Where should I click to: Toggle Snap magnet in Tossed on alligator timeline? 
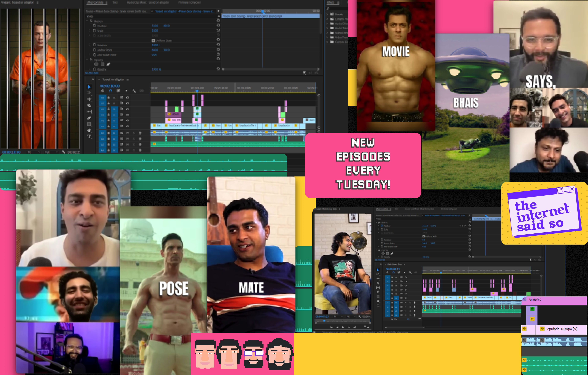(111, 91)
